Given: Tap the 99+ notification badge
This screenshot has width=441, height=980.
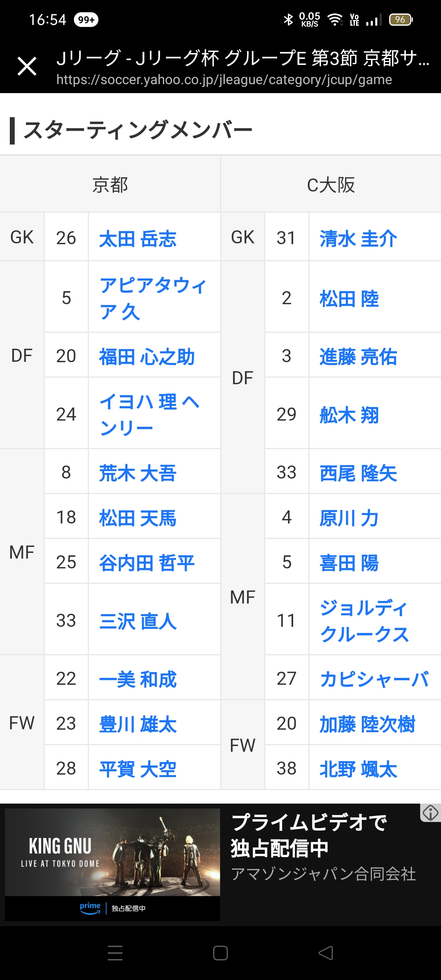Looking at the screenshot, I should 86,20.
